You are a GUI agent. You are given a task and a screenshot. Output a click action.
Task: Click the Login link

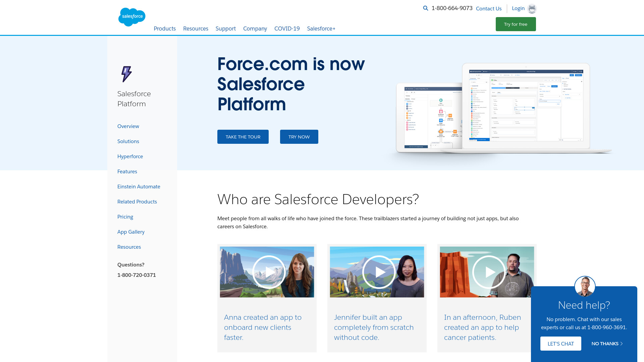pyautogui.click(x=518, y=8)
